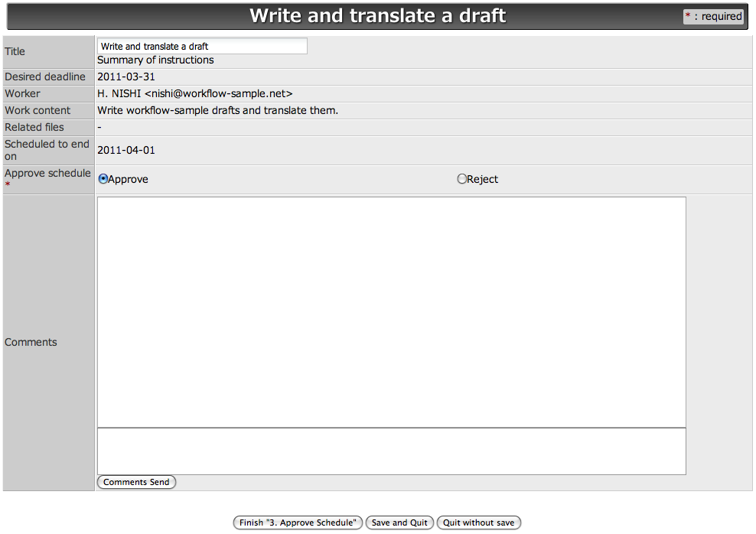Screen dimensions: 756x534
Task: Click the Comments Send button
Action: [136, 482]
